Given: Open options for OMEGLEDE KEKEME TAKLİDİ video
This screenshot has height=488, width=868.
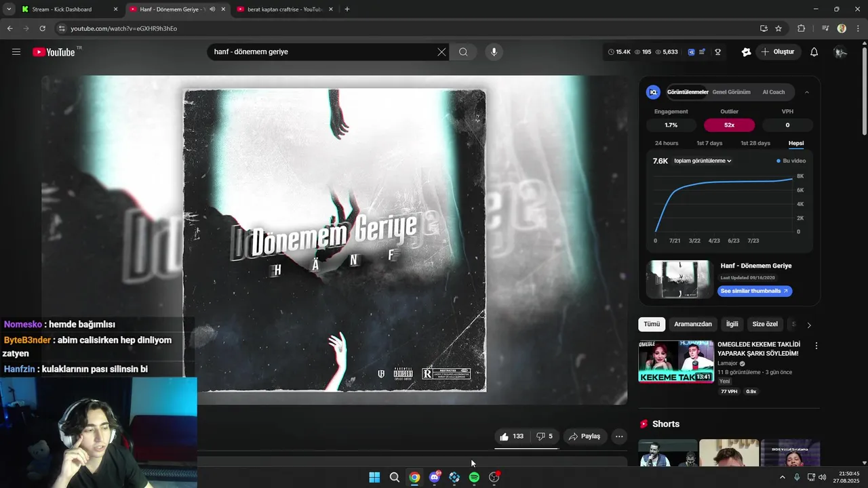Looking at the screenshot, I should click(x=816, y=346).
